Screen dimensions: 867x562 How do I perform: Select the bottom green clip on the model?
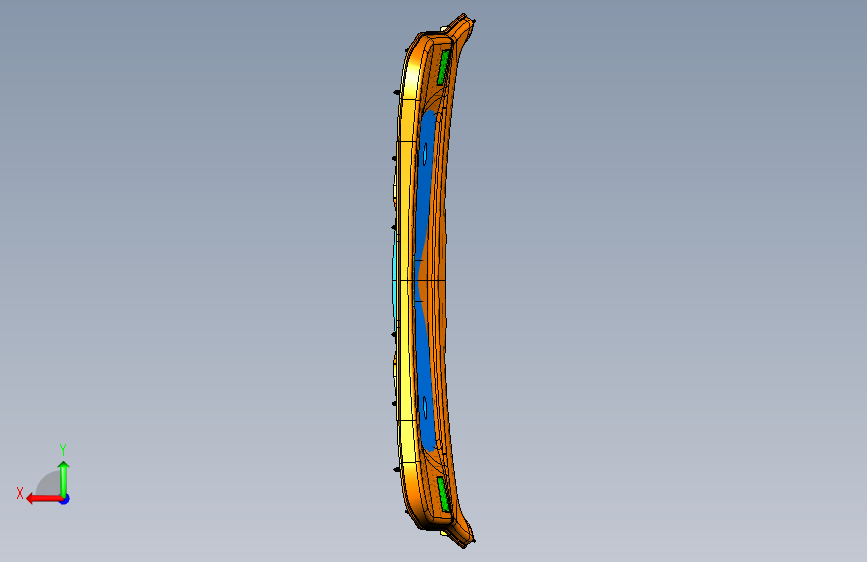pyautogui.click(x=443, y=493)
